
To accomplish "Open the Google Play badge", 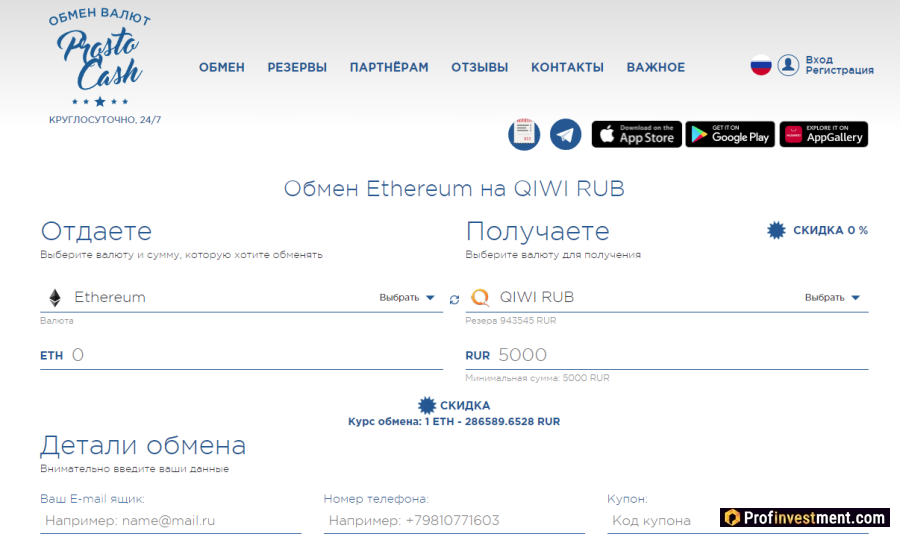I will 730,134.
